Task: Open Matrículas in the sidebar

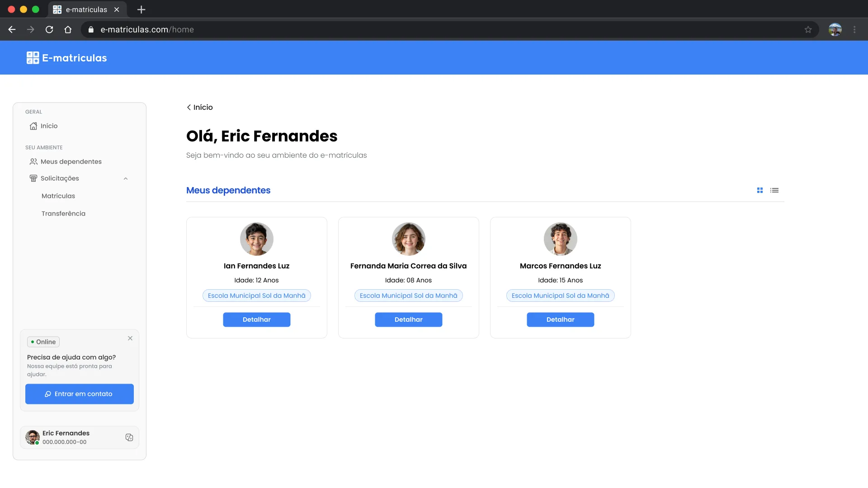Action: pyautogui.click(x=58, y=196)
